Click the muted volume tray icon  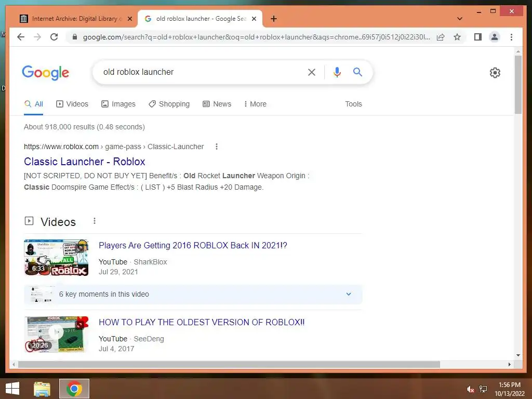[x=470, y=389]
